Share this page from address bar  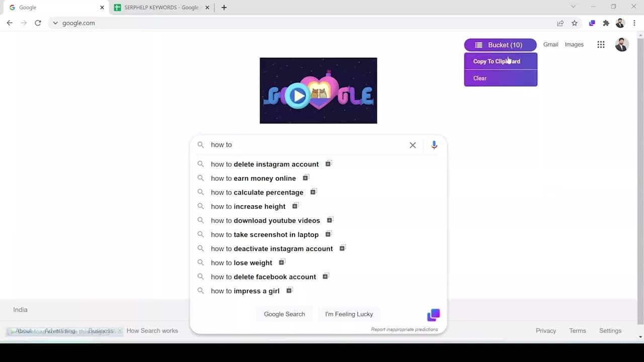coord(560,23)
